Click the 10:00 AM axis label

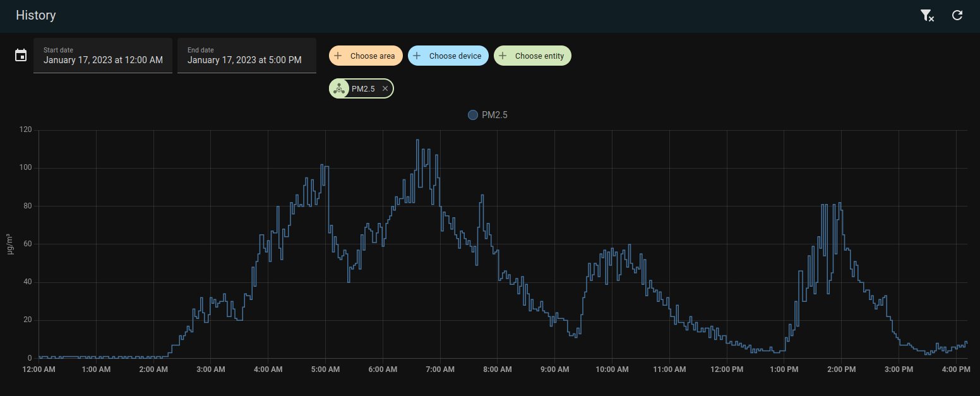pyautogui.click(x=612, y=369)
